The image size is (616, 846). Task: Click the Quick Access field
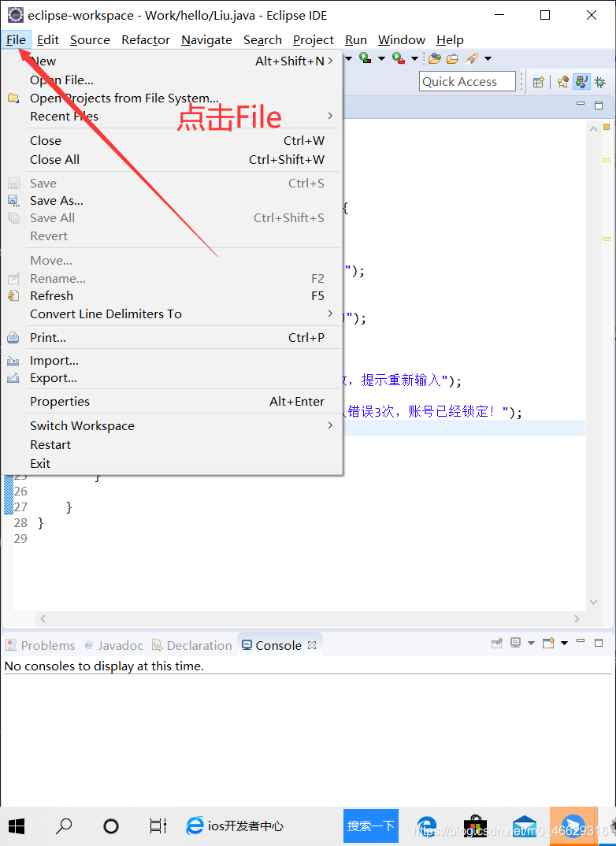pos(467,81)
